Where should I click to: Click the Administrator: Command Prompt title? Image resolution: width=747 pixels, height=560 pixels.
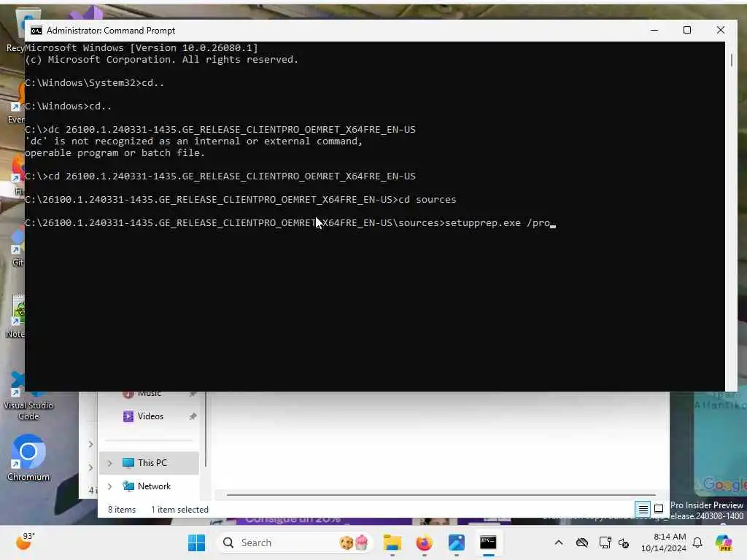click(111, 31)
